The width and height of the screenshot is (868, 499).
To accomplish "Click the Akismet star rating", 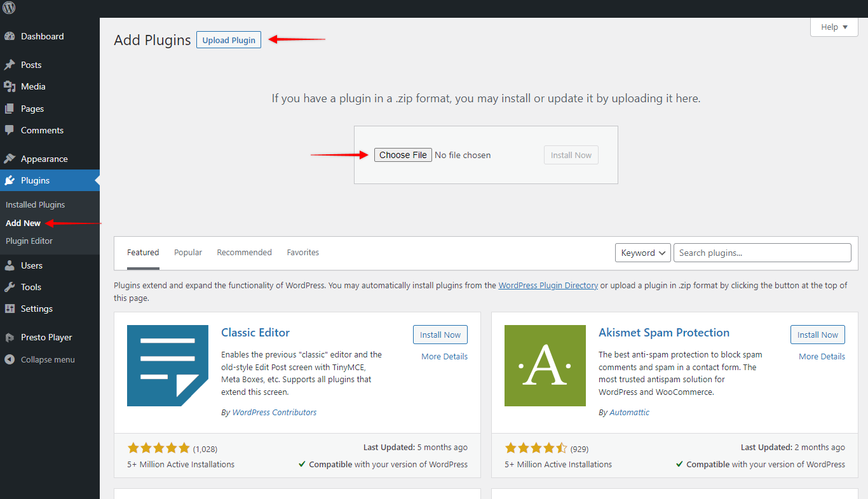I will point(536,448).
